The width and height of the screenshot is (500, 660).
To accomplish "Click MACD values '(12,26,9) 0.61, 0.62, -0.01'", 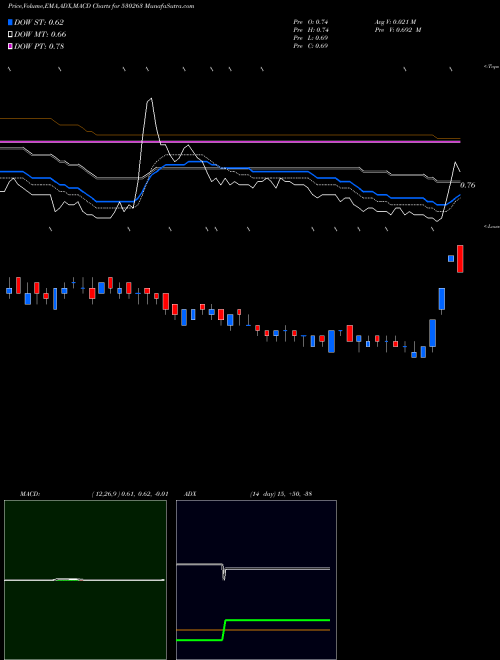I will pos(130,494).
